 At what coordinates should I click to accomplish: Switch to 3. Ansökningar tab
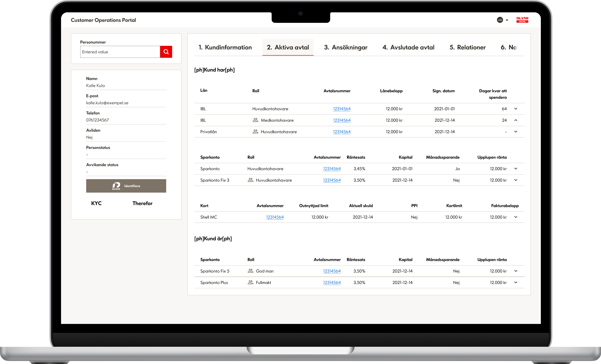tap(345, 47)
